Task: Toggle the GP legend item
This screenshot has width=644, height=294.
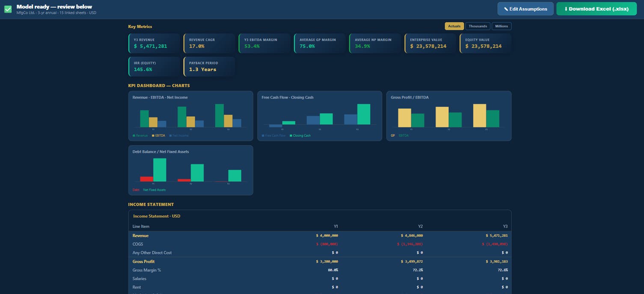Action: [x=393, y=135]
